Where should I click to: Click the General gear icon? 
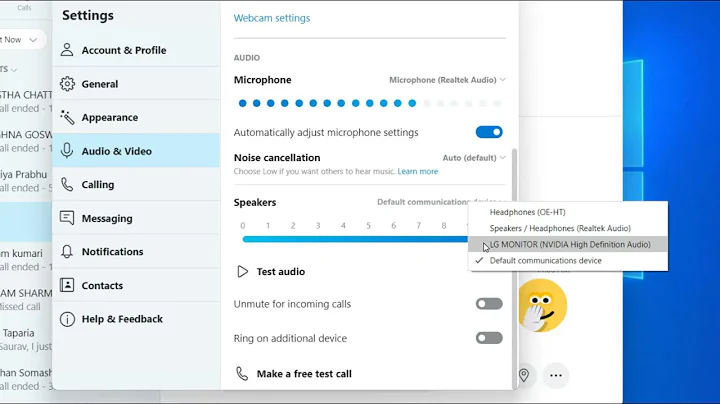67,84
